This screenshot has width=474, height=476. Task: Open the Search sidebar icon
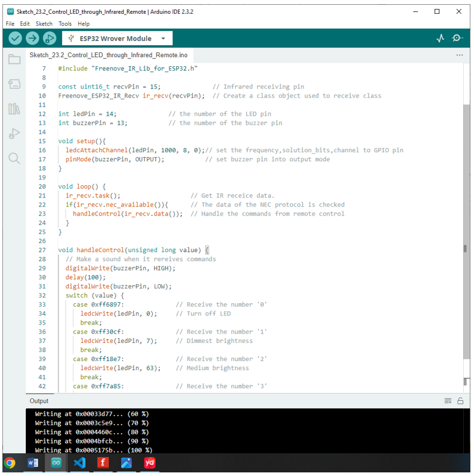pos(14,158)
